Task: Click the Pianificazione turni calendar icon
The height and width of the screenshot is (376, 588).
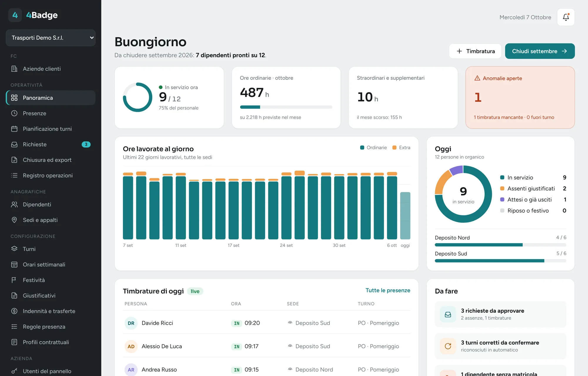Action: point(14,129)
